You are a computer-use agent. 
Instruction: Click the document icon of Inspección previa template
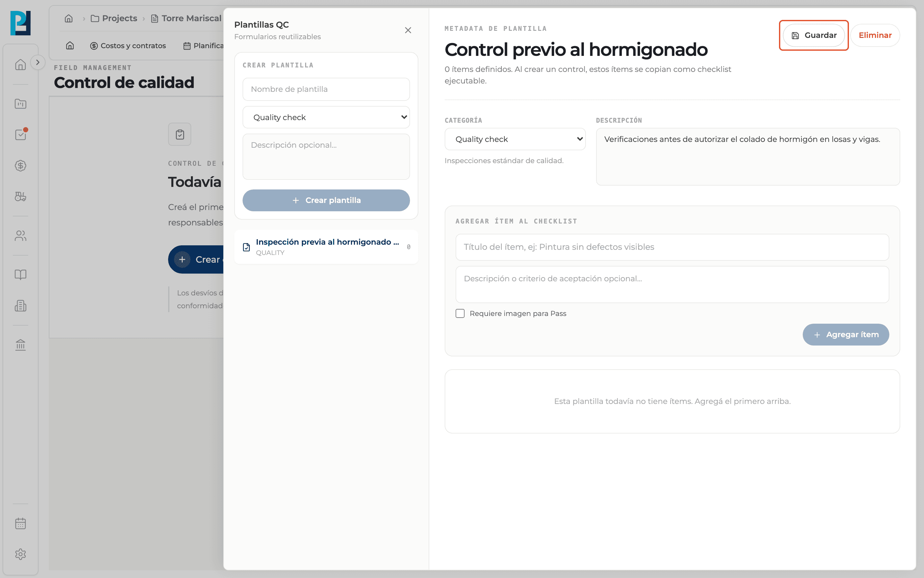click(x=247, y=247)
